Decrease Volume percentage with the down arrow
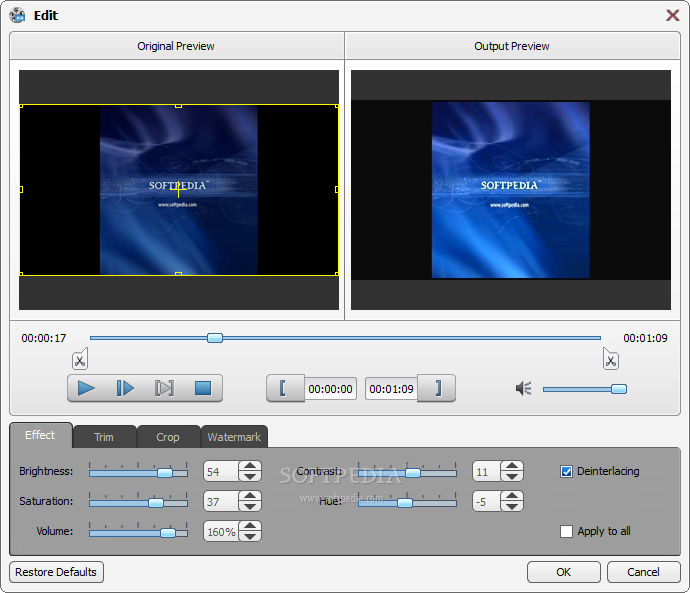The height and width of the screenshot is (593, 690). click(x=250, y=536)
